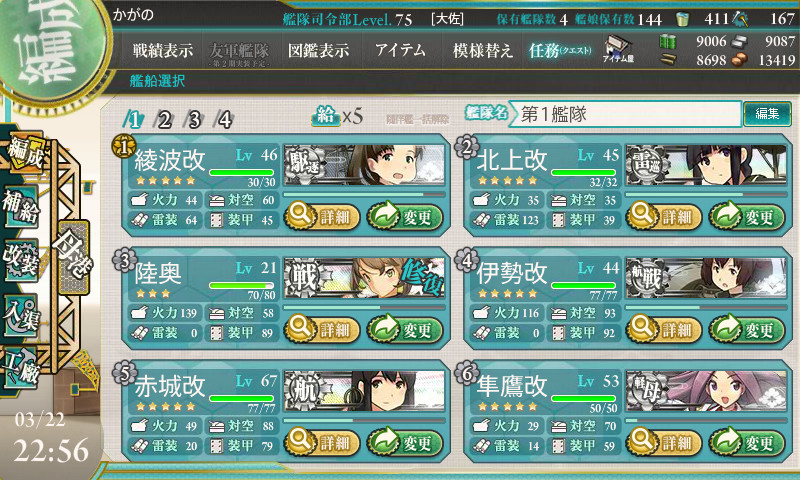Screen dimensions: 800x480
Task: Switch to fleet tab 2
Action: pos(164,120)
